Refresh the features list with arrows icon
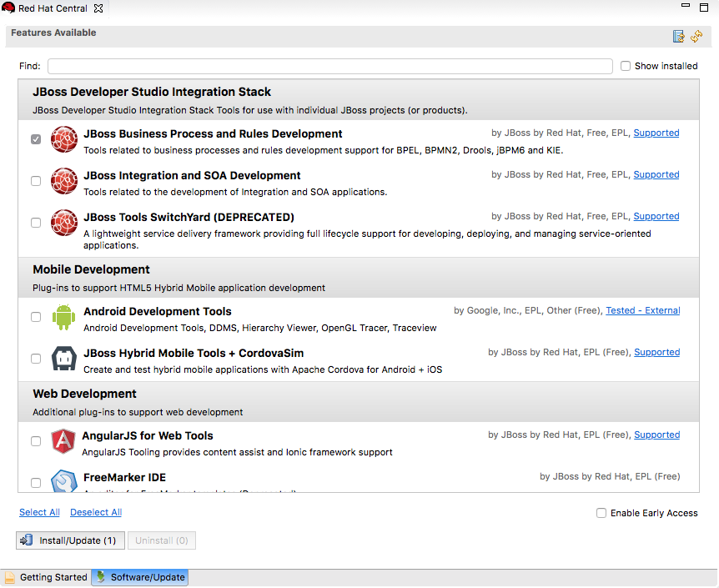 pyautogui.click(x=696, y=36)
